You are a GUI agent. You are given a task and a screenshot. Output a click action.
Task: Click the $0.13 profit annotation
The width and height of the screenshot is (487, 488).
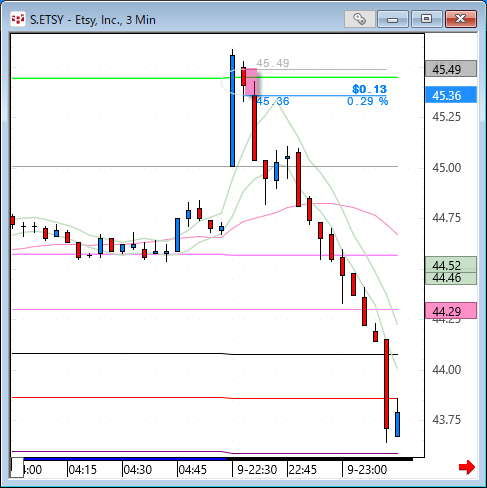369,89
